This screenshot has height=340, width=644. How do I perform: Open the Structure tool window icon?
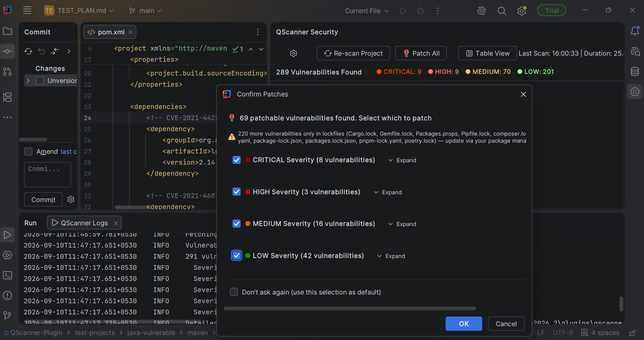coord(7,97)
